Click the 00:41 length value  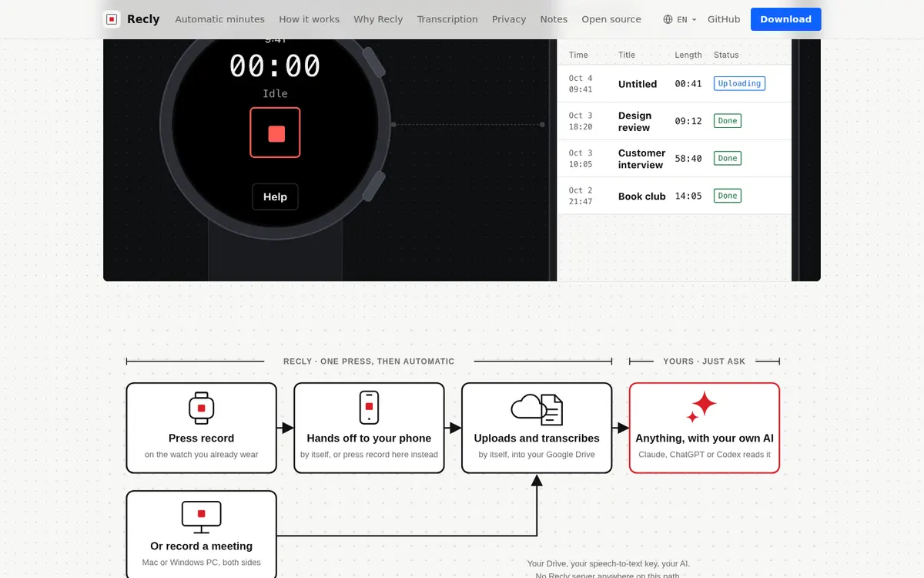click(x=688, y=84)
